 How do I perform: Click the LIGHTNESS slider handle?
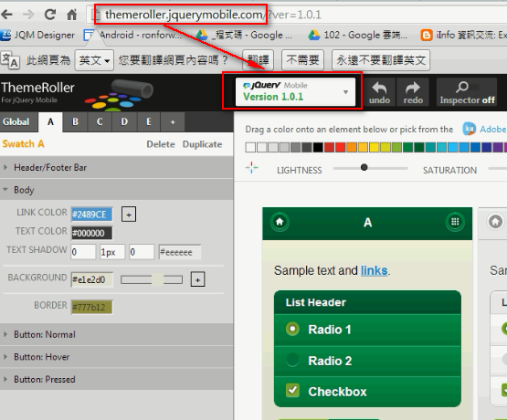(364, 167)
